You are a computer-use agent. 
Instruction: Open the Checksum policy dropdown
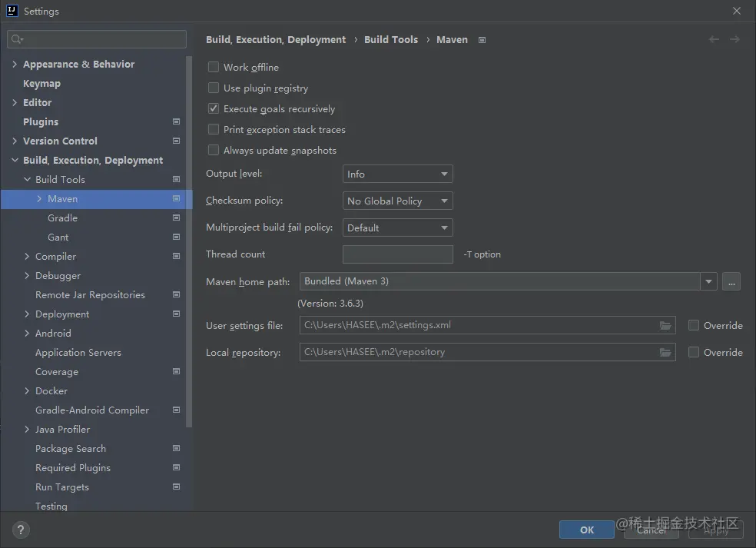tap(397, 201)
